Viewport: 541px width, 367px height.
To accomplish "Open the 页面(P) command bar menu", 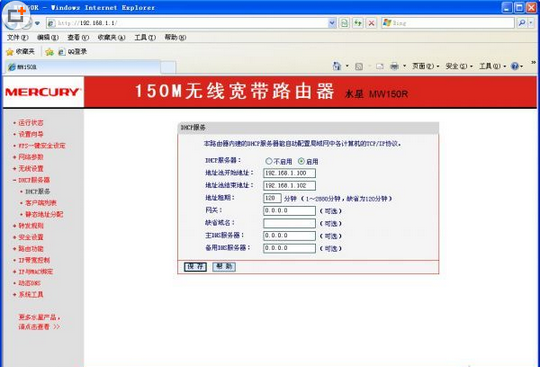I will 425,66.
